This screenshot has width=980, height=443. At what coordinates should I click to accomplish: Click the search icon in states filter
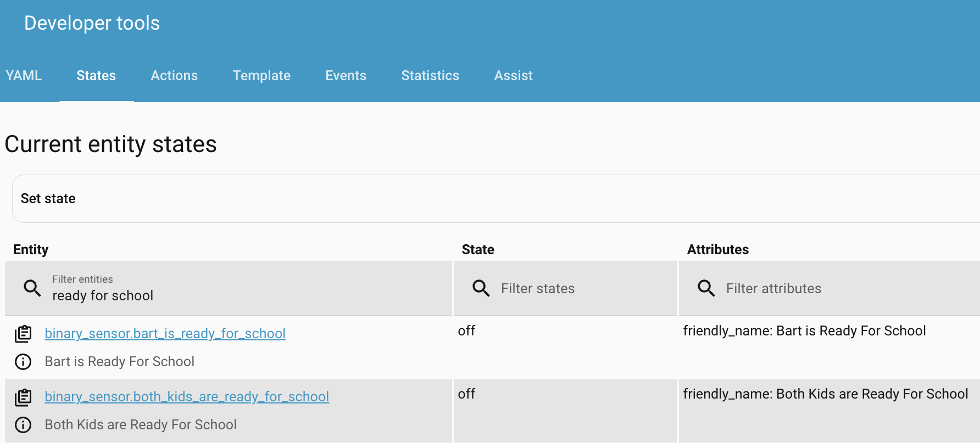pyautogui.click(x=481, y=288)
